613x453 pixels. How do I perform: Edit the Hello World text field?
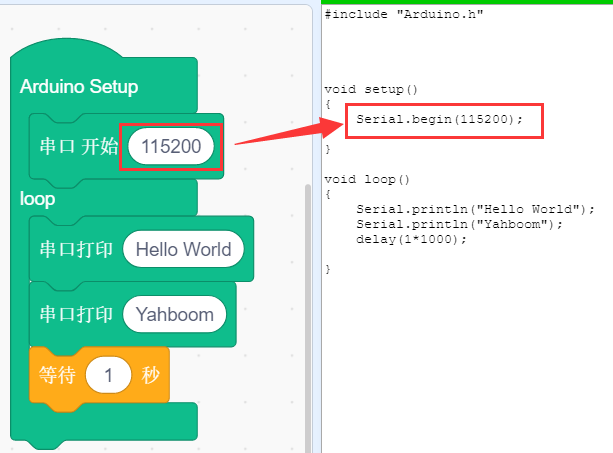(x=183, y=249)
